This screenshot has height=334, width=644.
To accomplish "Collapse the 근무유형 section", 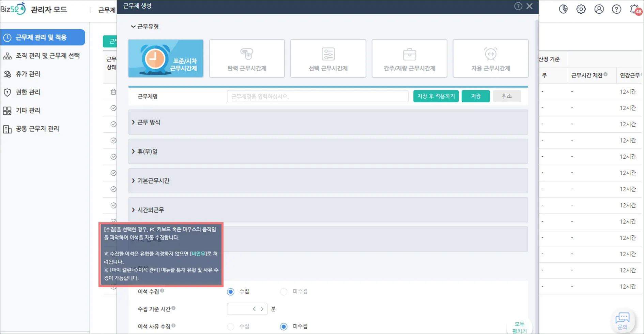I will click(x=145, y=27).
